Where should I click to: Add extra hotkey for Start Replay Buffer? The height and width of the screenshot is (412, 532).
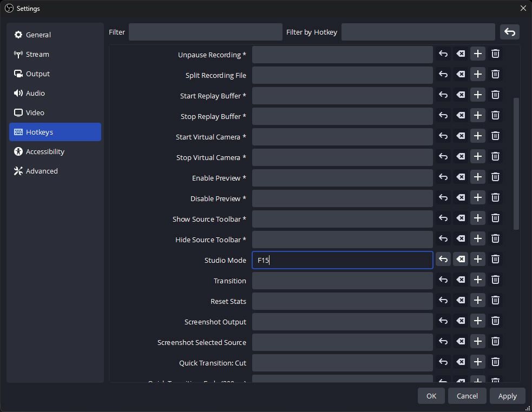(477, 95)
